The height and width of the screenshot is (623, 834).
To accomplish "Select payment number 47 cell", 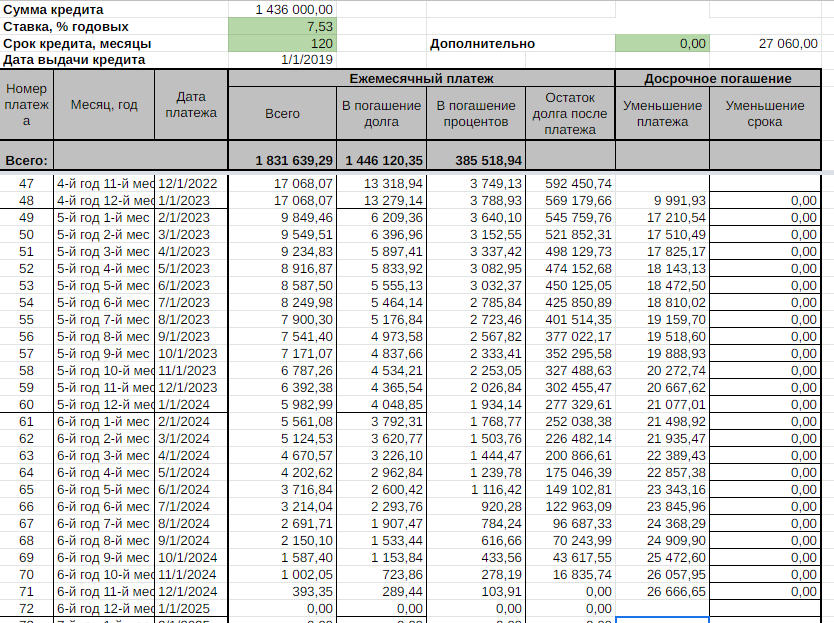I will coord(27,183).
